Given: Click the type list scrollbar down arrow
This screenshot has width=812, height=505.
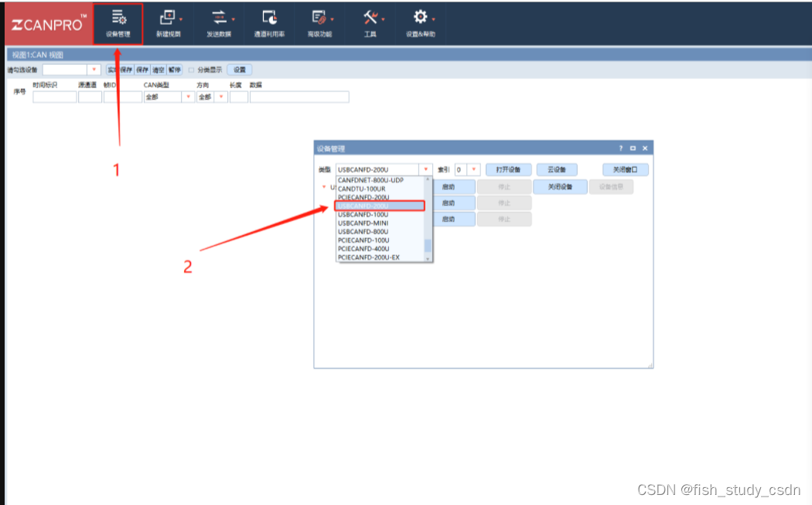Looking at the screenshot, I should point(428,258).
